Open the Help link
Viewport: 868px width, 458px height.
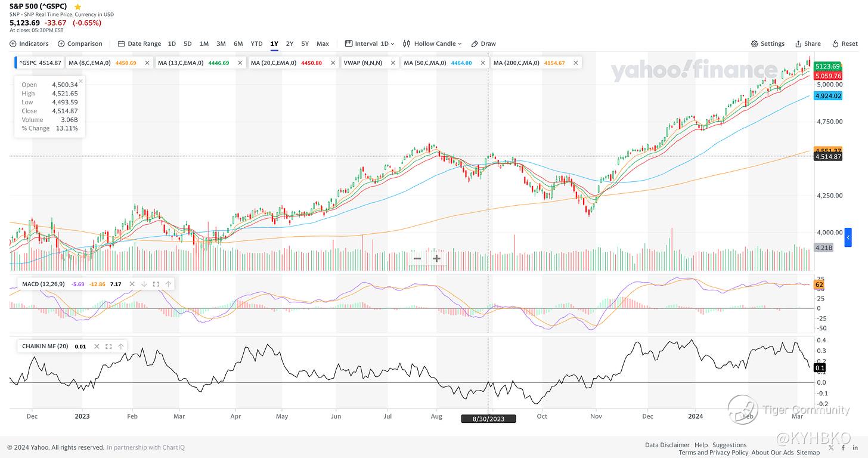click(701, 445)
